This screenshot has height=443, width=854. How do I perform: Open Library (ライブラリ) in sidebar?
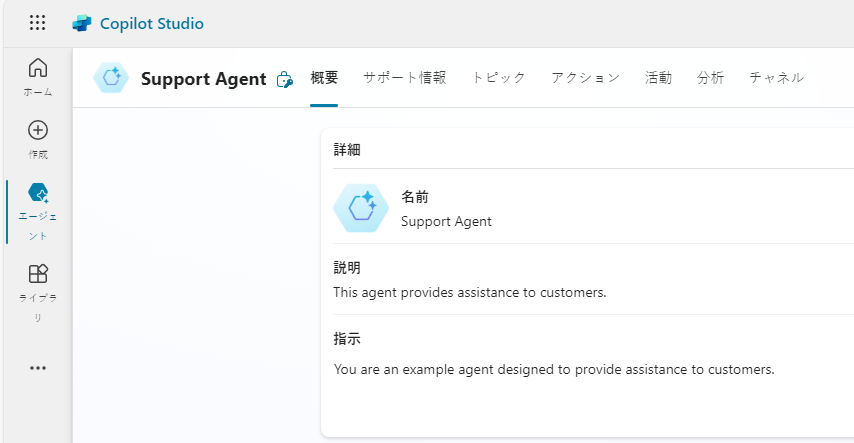click(x=37, y=274)
